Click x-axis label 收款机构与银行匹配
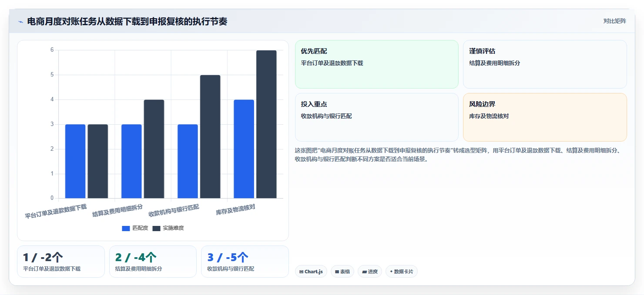Viewport: 644px width, 295px height. click(174, 210)
